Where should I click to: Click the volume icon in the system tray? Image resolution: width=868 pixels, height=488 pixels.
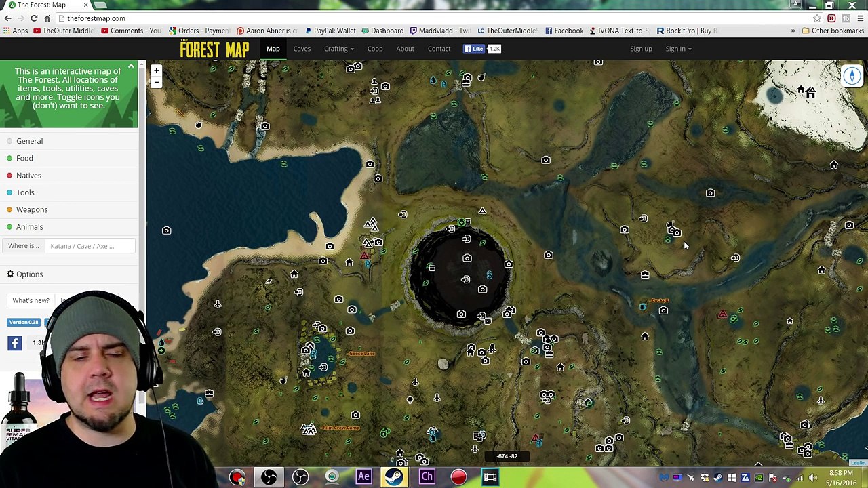pyautogui.click(x=813, y=478)
